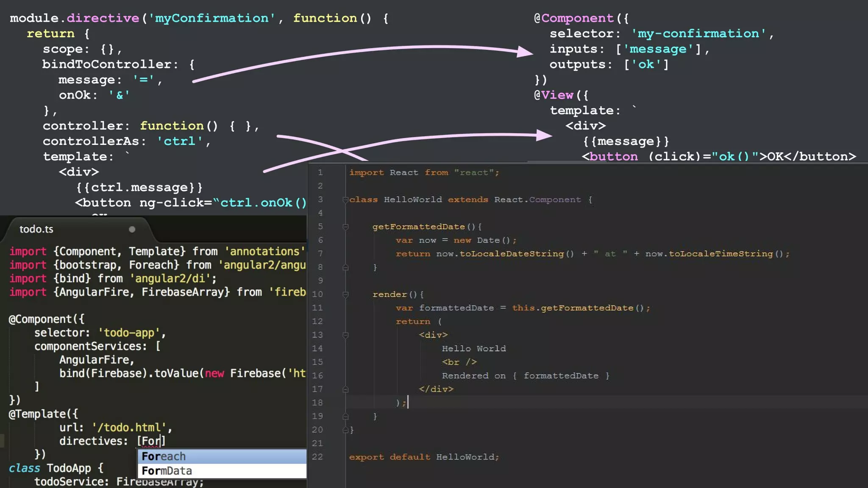Viewport: 868px width, 488px height.
Task: Switch to the todo.ts tab
Action: (36, 229)
